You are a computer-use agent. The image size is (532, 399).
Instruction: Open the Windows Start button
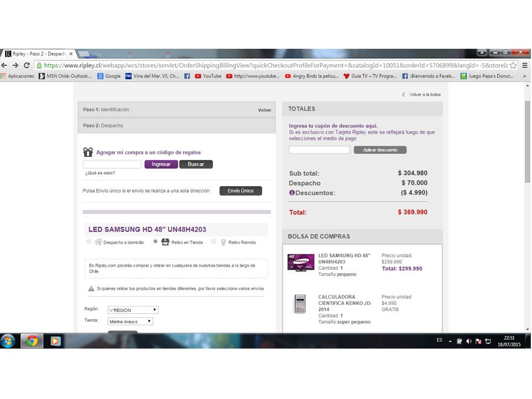pyautogui.click(x=8, y=341)
